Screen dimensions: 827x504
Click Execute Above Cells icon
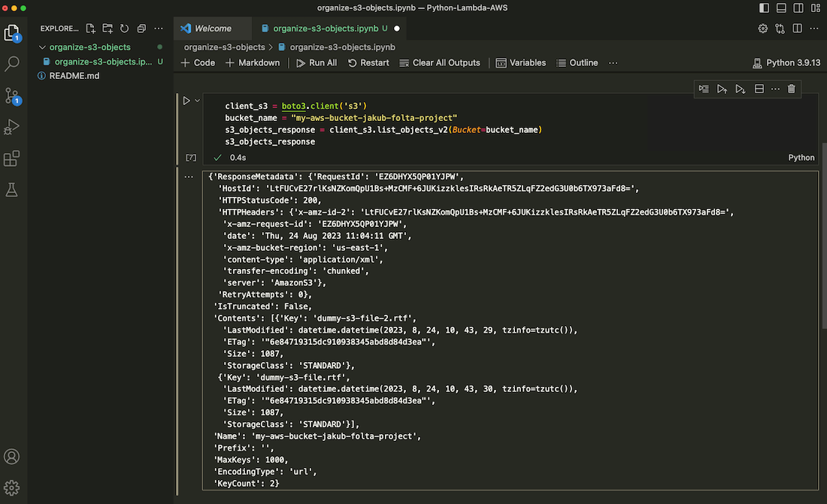coord(722,89)
